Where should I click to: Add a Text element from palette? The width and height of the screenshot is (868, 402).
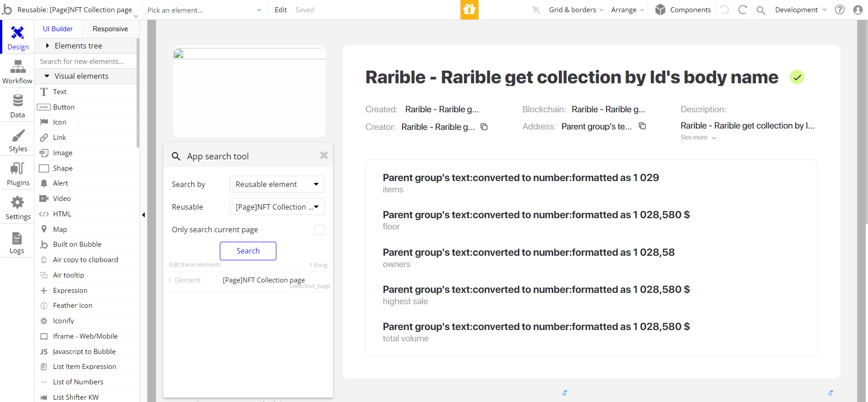[x=86, y=91]
